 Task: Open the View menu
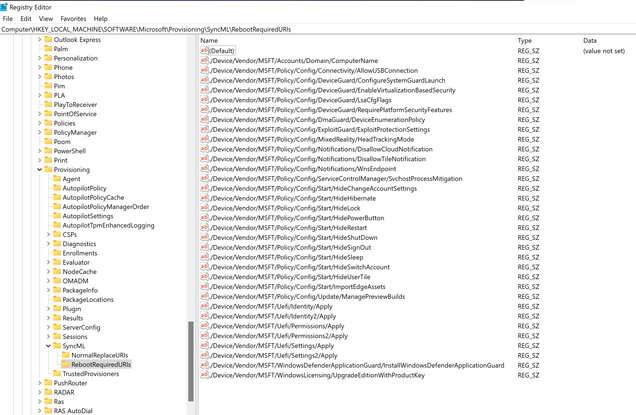(46, 19)
